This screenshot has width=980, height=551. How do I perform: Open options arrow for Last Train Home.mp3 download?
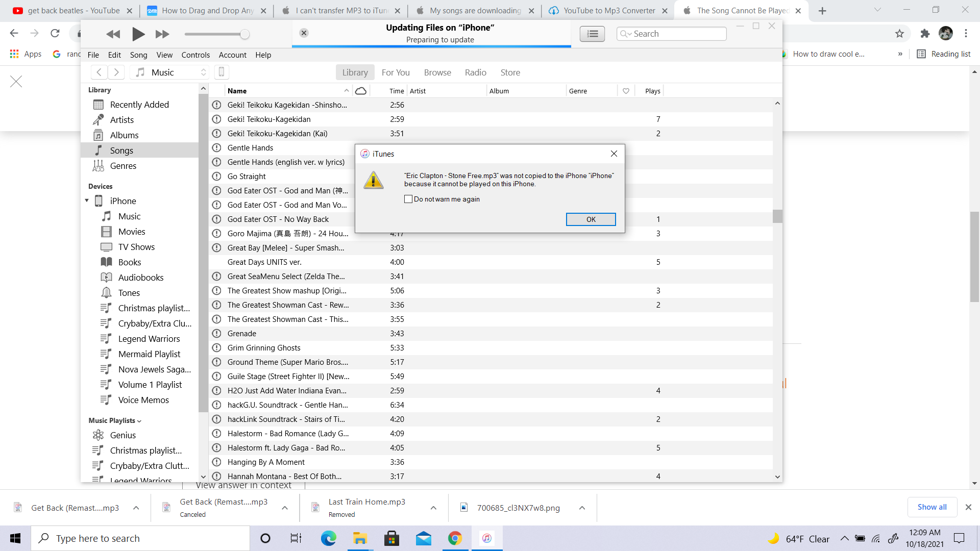click(433, 508)
